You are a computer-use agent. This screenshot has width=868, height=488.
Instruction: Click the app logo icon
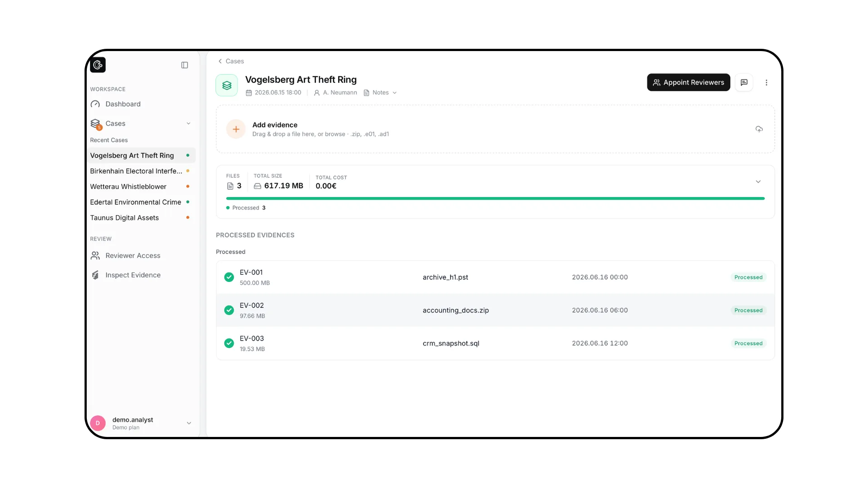tap(98, 65)
